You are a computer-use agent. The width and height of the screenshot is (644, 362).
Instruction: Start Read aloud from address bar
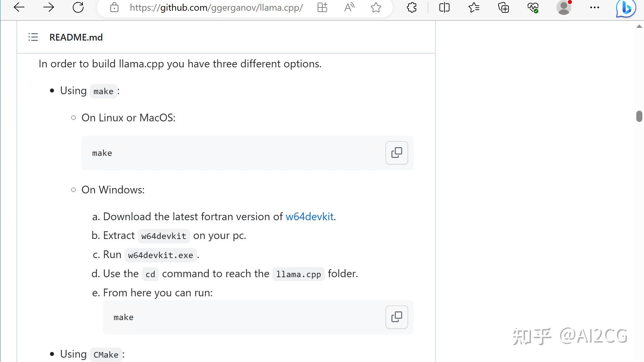point(349,7)
